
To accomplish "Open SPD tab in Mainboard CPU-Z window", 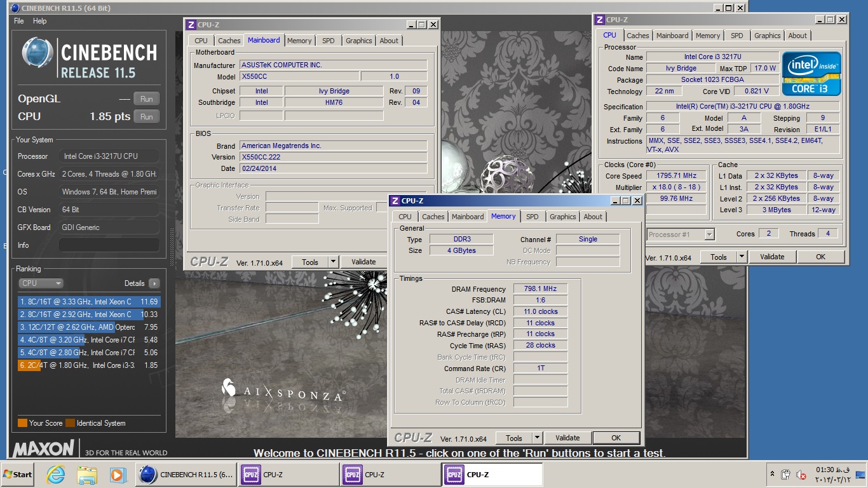I will tap(328, 41).
